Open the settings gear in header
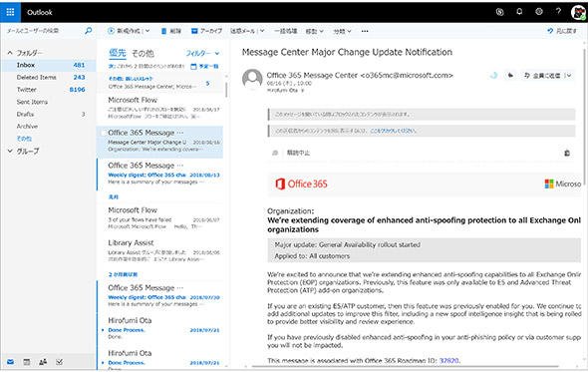Viewport: 588px width, 372px height. [x=539, y=12]
